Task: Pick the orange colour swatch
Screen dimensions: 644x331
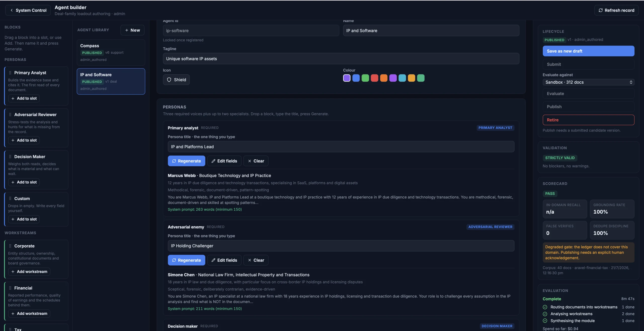Action: pos(384,78)
